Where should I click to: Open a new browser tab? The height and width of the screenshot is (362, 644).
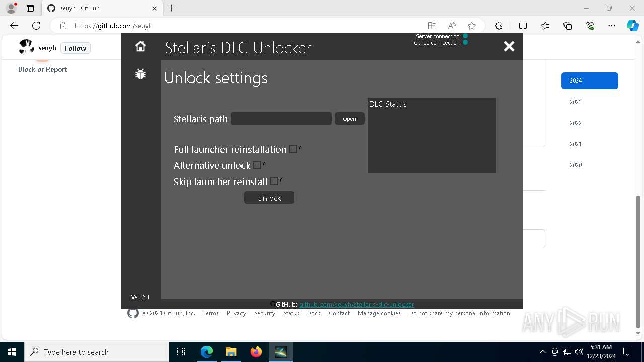coord(172,8)
